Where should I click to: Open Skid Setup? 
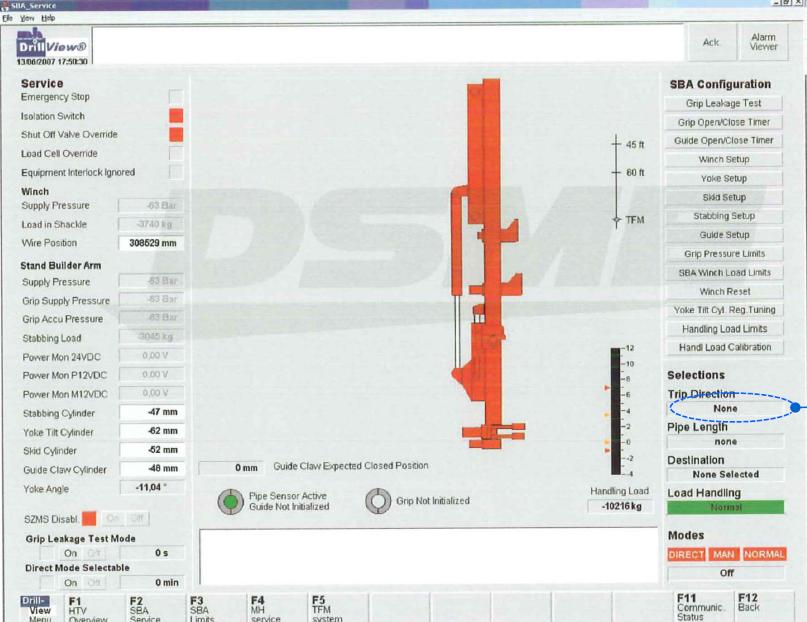click(724, 197)
